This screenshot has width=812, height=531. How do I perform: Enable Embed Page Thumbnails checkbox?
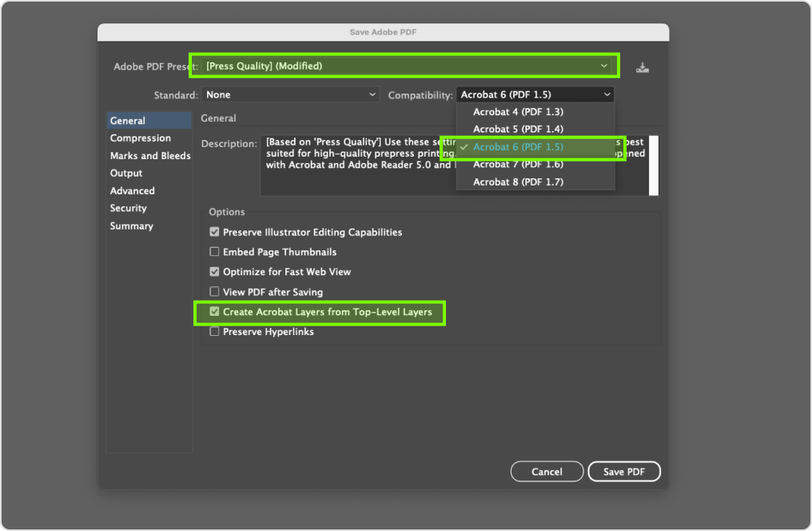[214, 252]
